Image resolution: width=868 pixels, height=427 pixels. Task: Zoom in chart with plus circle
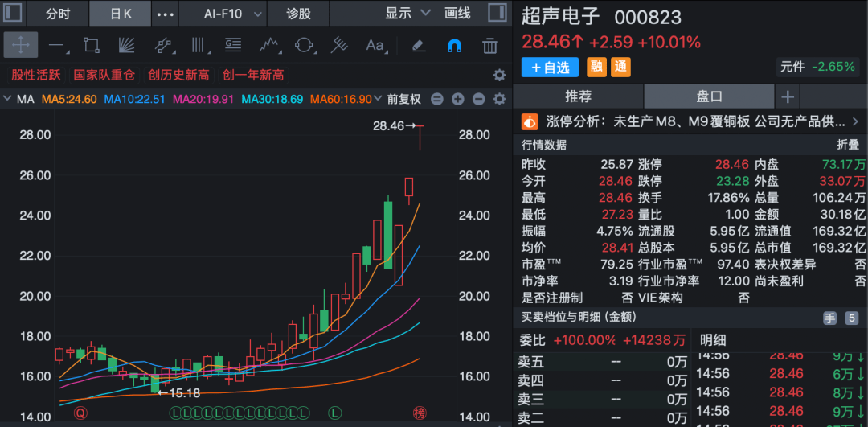[457, 99]
